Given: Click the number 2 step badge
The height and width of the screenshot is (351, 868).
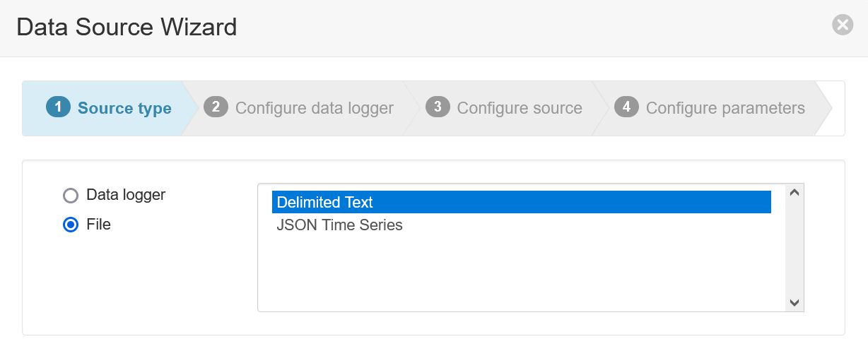Looking at the screenshot, I should [x=216, y=107].
